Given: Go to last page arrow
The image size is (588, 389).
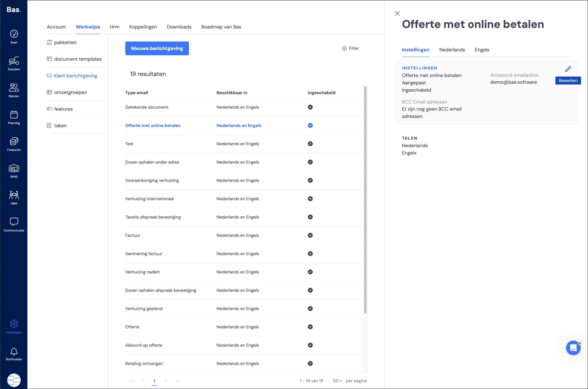Looking at the screenshot, I should [177, 381].
